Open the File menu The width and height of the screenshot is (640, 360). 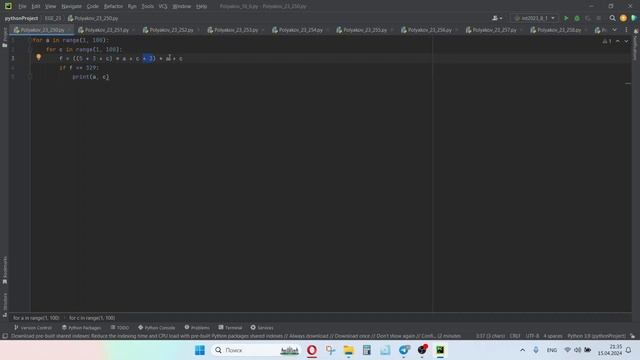[22, 6]
